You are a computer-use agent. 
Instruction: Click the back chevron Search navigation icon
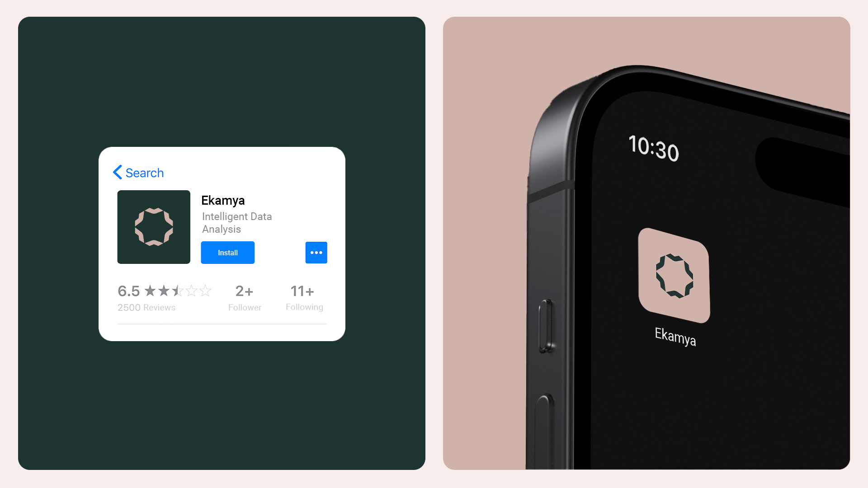[x=117, y=172]
